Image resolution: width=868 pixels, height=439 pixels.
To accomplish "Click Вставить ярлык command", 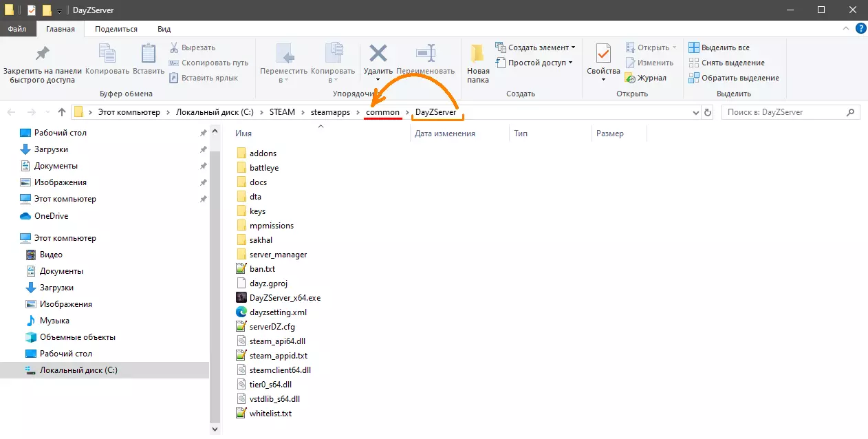I will pyautogui.click(x=204, y=78).
